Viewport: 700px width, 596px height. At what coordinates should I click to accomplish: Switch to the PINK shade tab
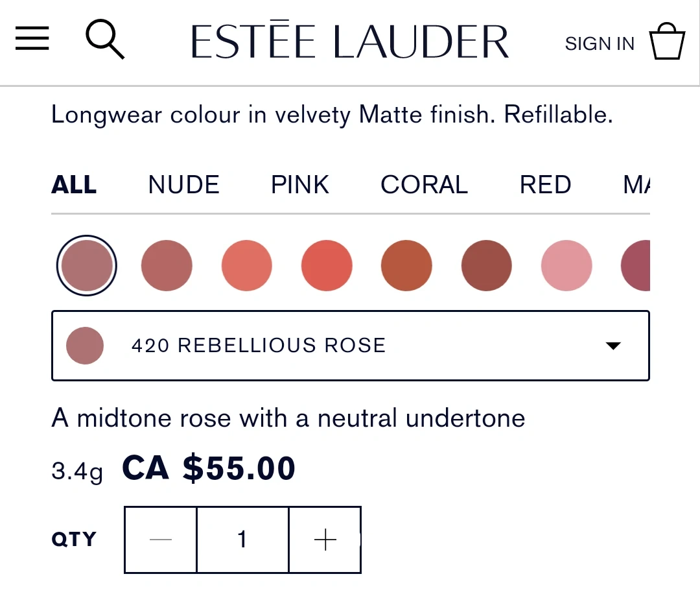[300, 185]
